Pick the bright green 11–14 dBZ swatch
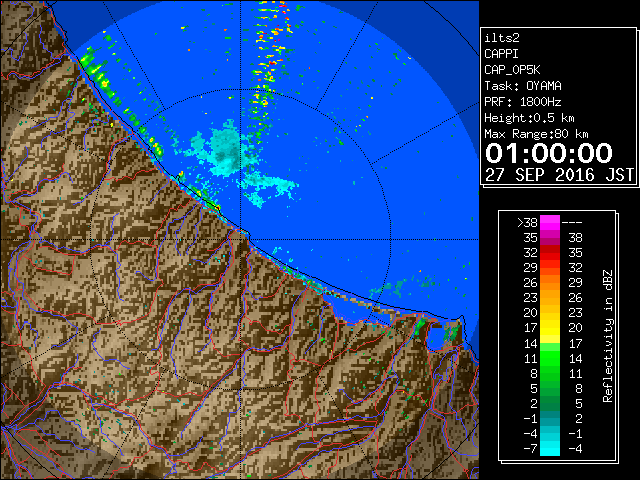This screenshot has width=640, height=480. pos(550,358)
